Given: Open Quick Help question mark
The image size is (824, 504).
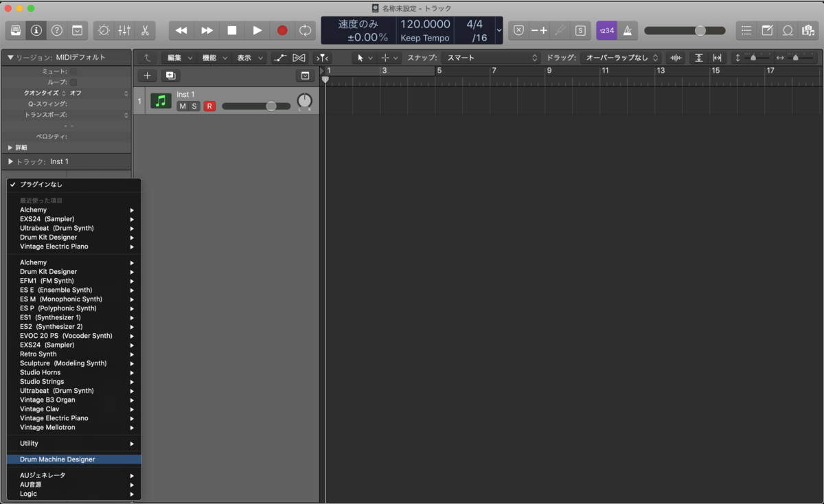Looking at the screenshot, I should (57, 30).
